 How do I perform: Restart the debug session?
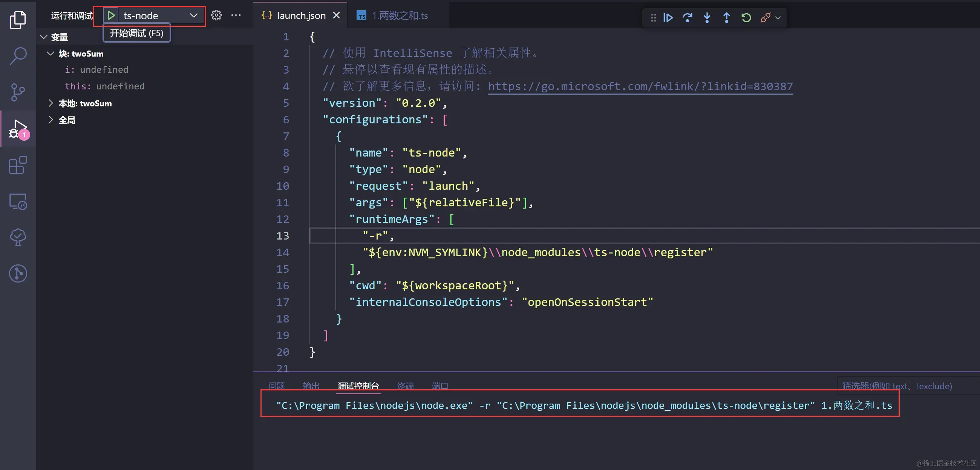(746, 17)
